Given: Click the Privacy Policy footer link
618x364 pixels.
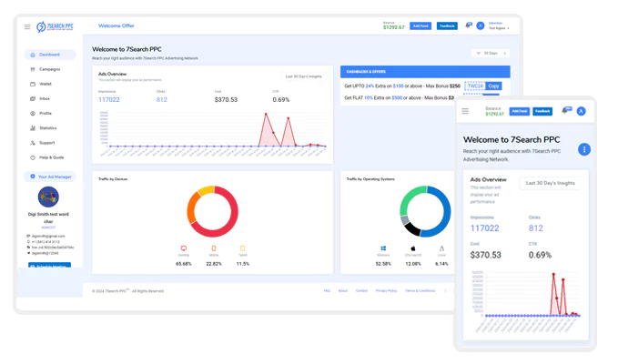Looking at the screenshot, I should (386, 291).
